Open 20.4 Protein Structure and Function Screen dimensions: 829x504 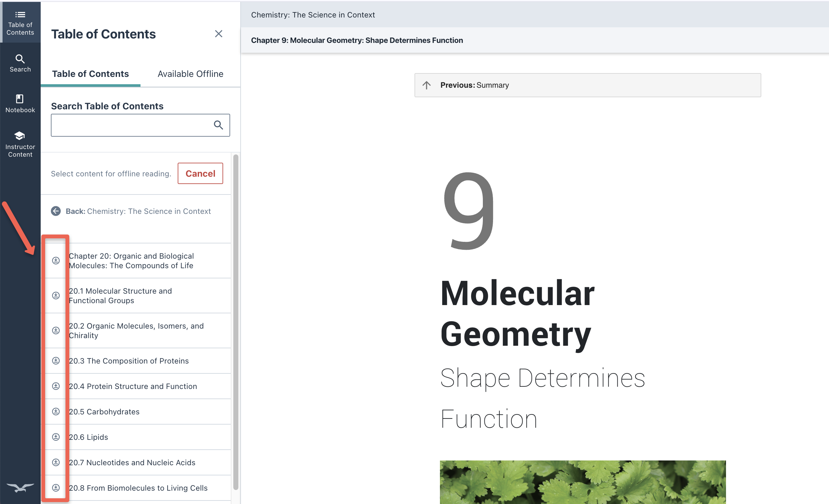point(133,386)
